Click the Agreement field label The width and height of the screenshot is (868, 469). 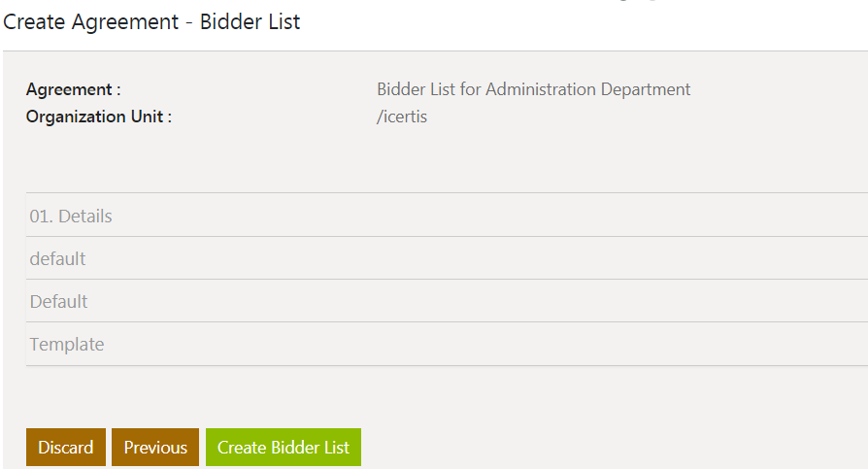(74, 89)
